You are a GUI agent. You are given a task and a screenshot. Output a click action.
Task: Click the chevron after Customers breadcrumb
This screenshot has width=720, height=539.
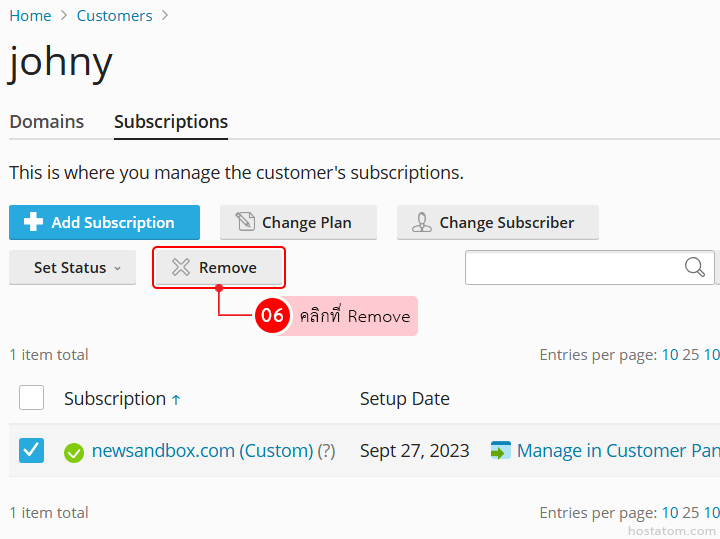pyautogui.click(x=165, y=16)
